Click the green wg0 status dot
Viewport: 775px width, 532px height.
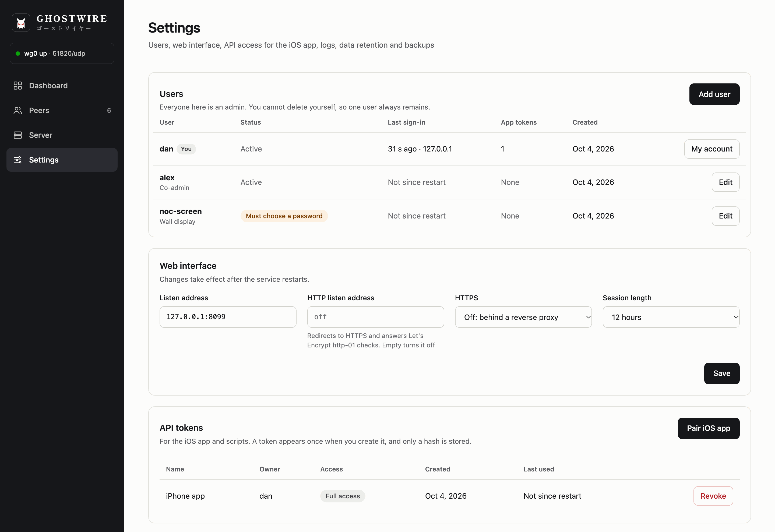pyautogui.click(x=18, y=53)
